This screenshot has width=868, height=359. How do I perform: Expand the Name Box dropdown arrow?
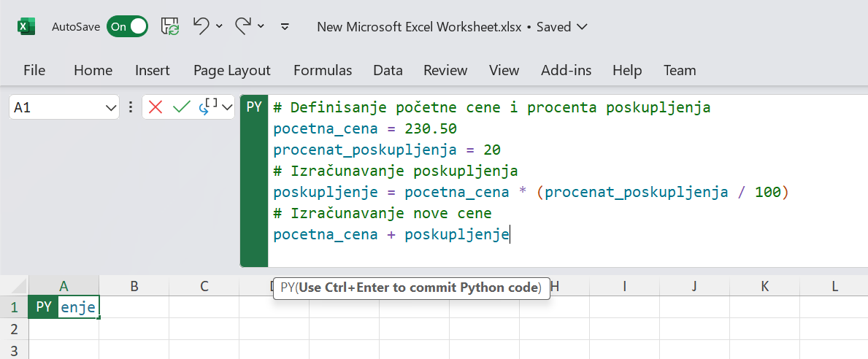111,108
